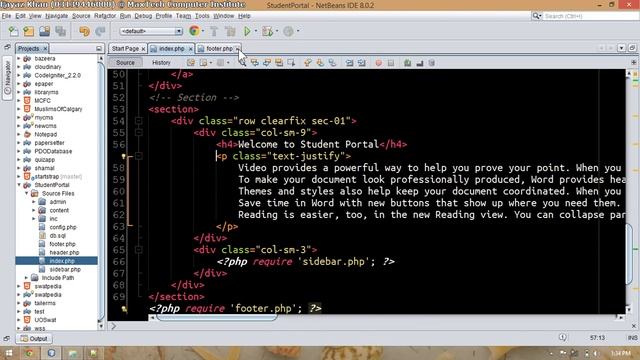Minimize the Projects window panel
Screen dimensions: 640x360
(x=99, y=49)
